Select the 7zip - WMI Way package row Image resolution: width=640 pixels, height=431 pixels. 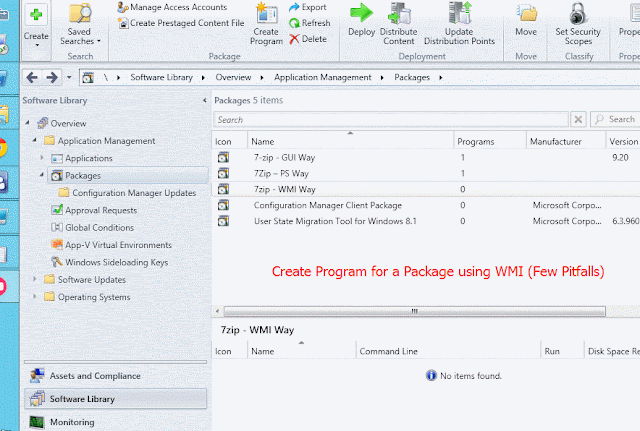[x=426, y=189]
